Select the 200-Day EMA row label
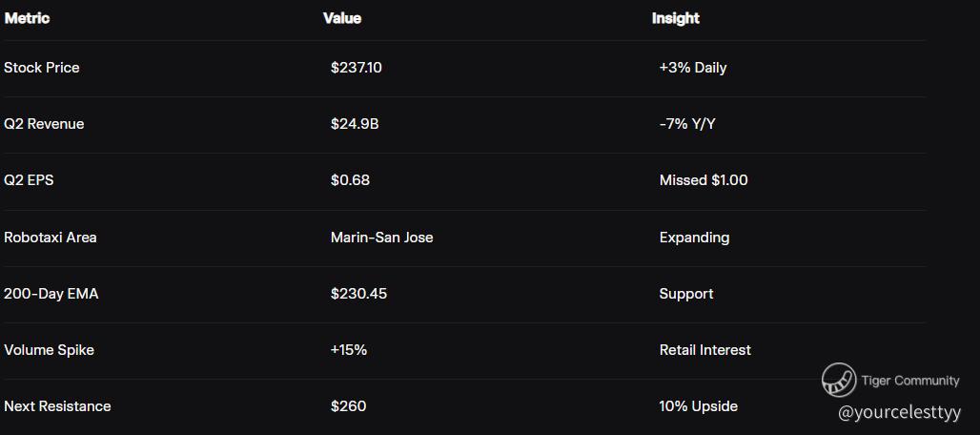This screenshot has width=980, height=435. 51,294
